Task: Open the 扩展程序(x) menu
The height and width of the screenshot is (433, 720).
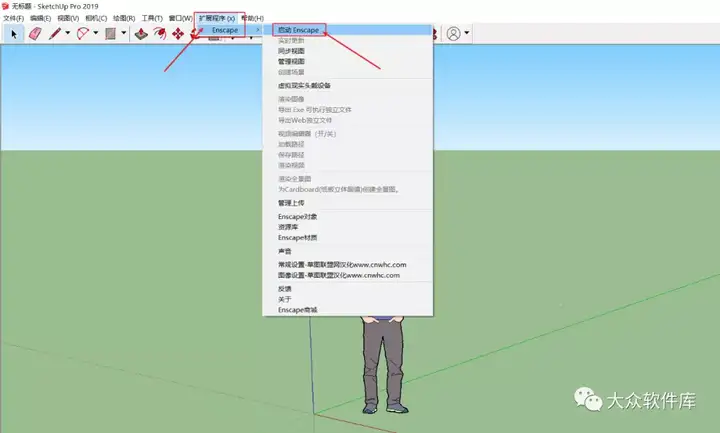Action: tap(217, 18)
